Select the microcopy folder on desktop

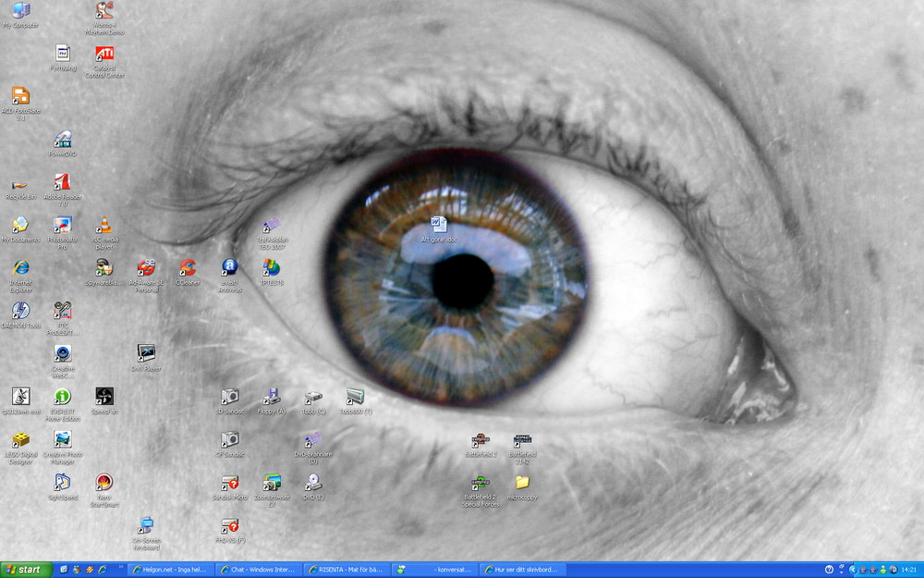[522, 483]
